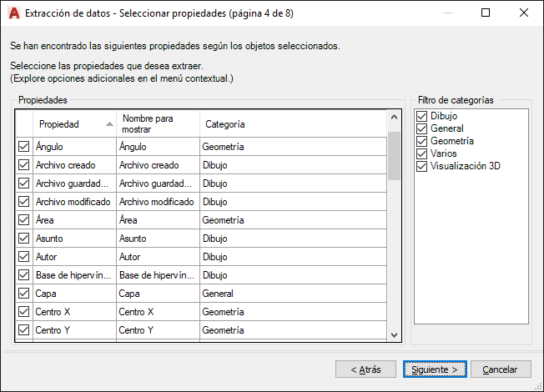The width and height of the screenshot is (544, 392).
Task: Toggle the Geometría category filter
Action: pos(422,141)
